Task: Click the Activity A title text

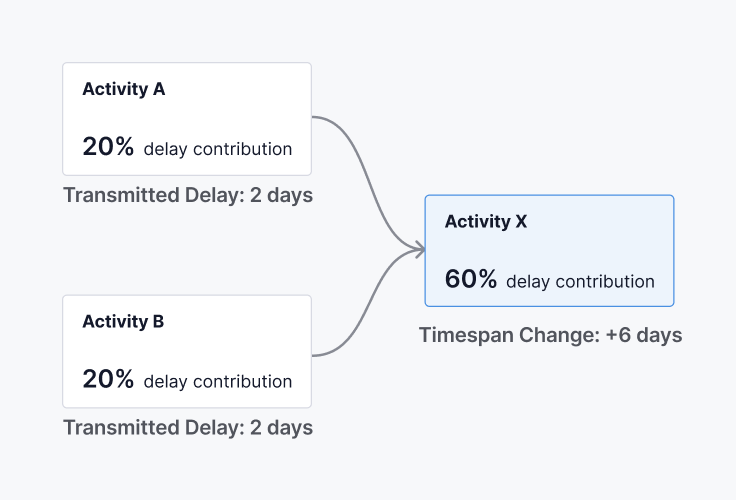Action: tap(124, 89)
